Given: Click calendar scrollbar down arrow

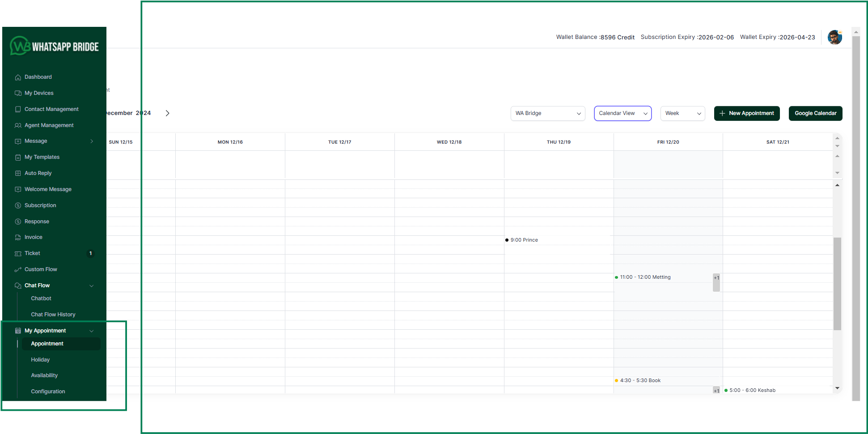Looking at the screenshot, I should (x=837, y=388).
